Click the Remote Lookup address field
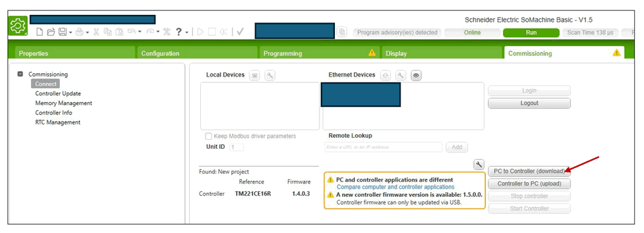This screenshot has height=233, width=644. point(383,147)
